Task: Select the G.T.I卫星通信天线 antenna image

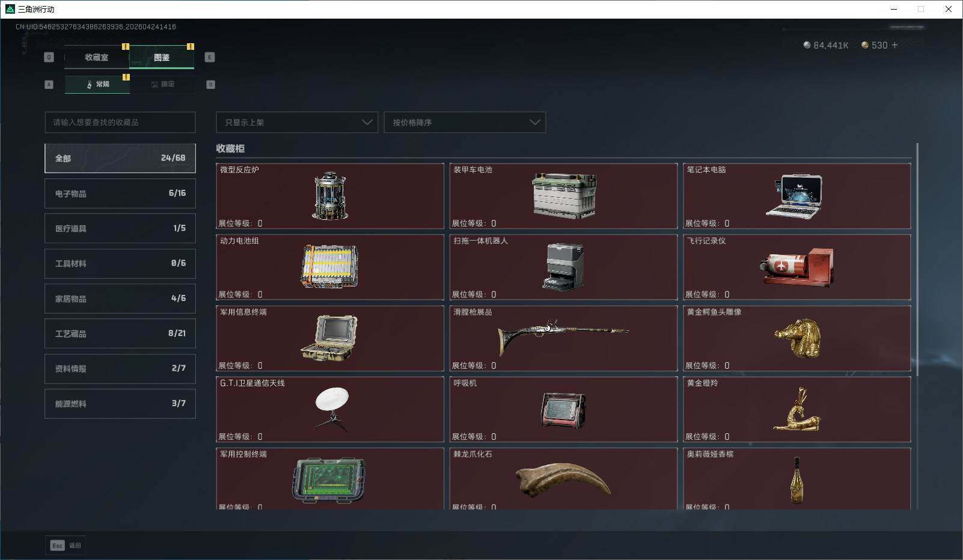Action: tap(331, 409)
